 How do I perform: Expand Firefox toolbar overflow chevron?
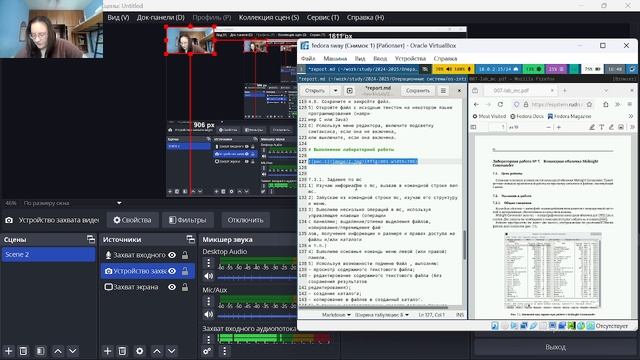(x=618, y=104)
